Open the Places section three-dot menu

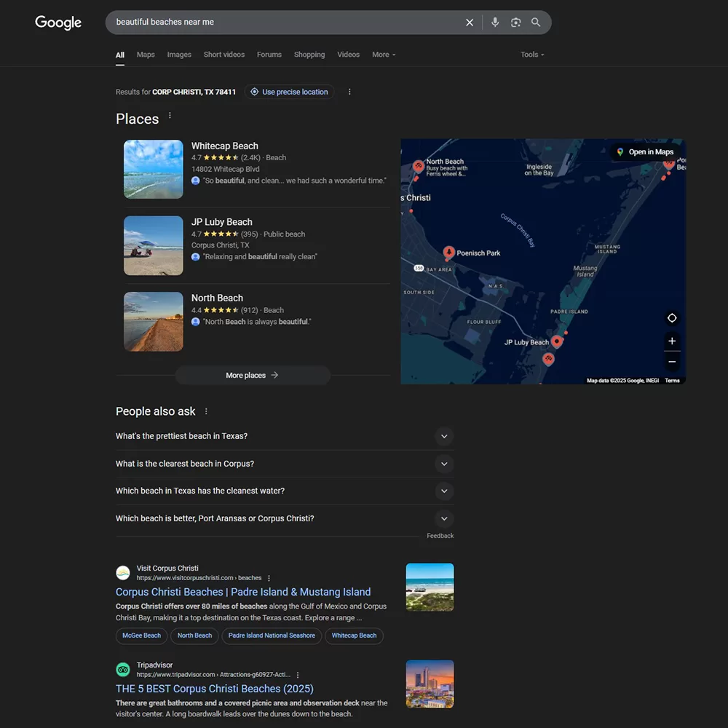coord(170,115)
